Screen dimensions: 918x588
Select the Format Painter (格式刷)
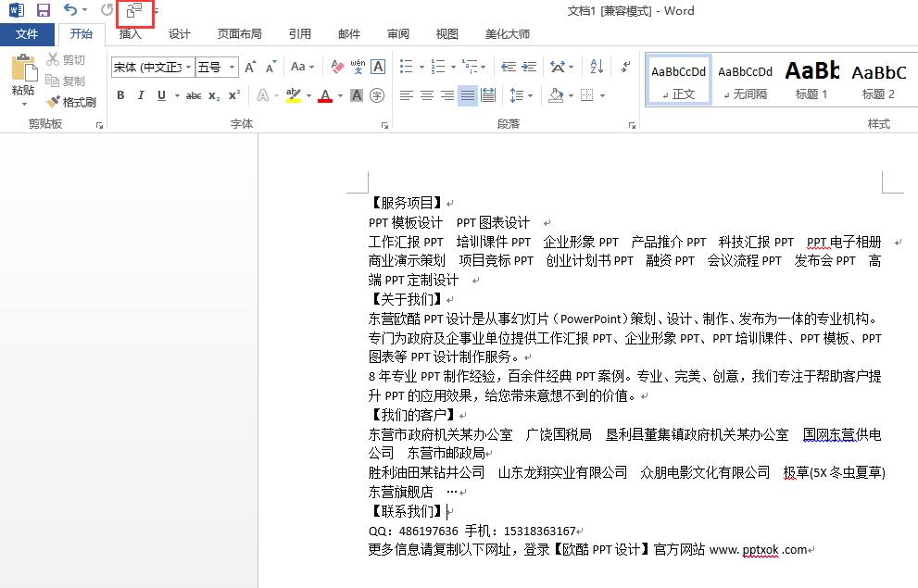pos(70,103)
